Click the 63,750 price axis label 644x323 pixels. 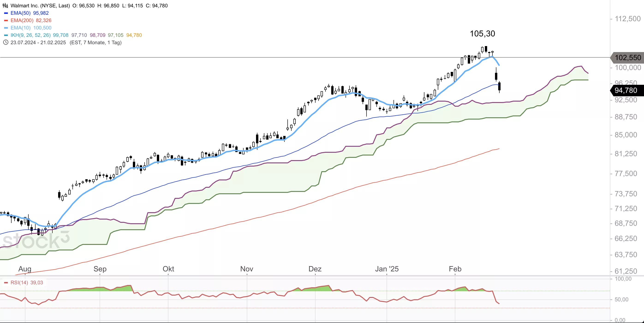tap(626, 255)
